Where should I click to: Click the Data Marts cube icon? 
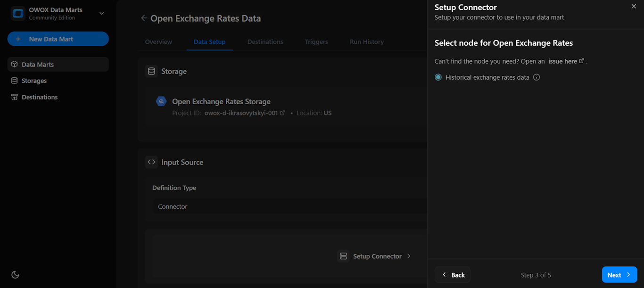15,65
